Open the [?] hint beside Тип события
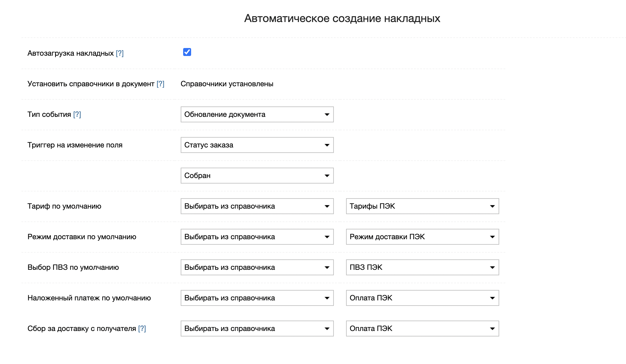The width and height of the screenshot is (626, 364). 77,114
